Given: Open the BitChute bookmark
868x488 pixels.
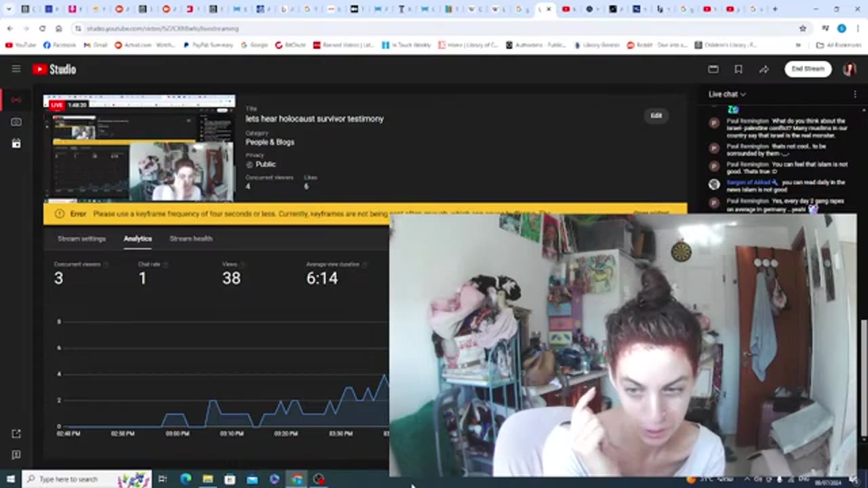Looking at the screenshot, I should [290, 45].
